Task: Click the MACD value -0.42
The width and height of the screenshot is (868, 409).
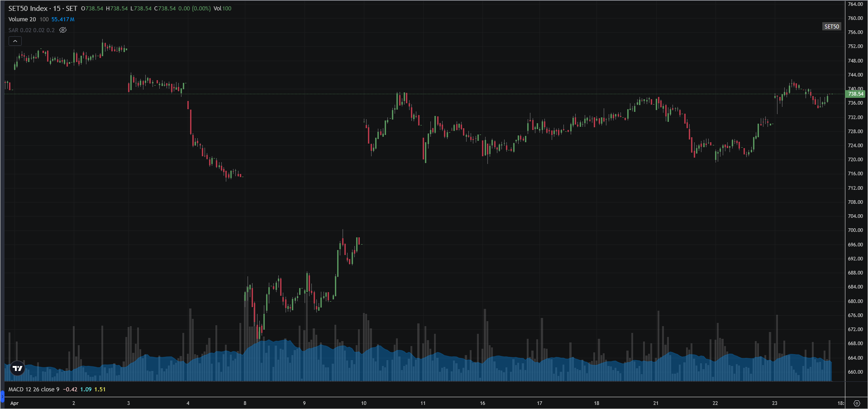Action: pos(70,390)
